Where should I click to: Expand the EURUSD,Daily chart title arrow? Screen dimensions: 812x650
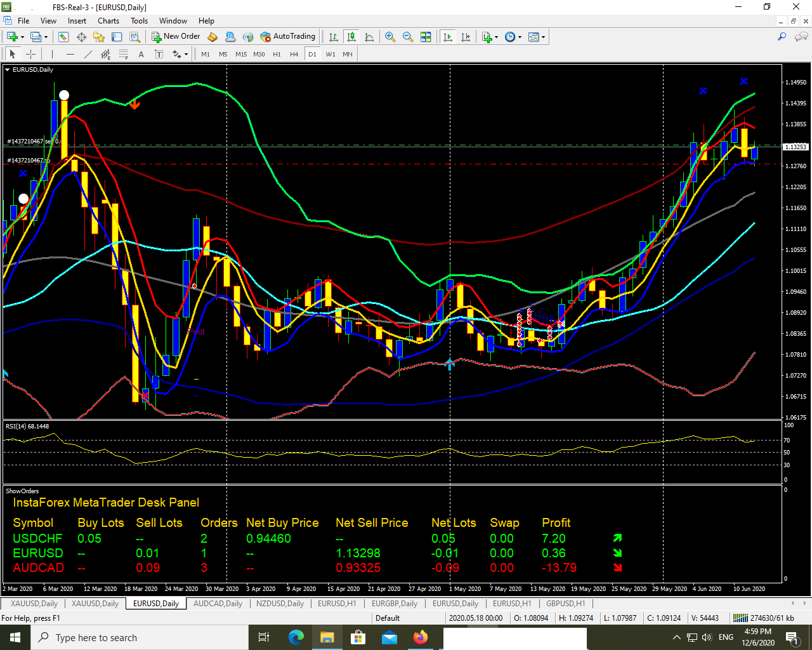(8, 70)
